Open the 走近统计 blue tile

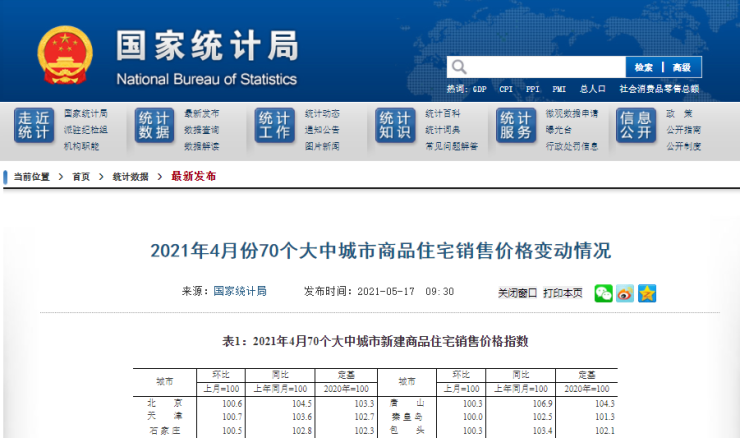pyautogui.click(x=34, y=125)
